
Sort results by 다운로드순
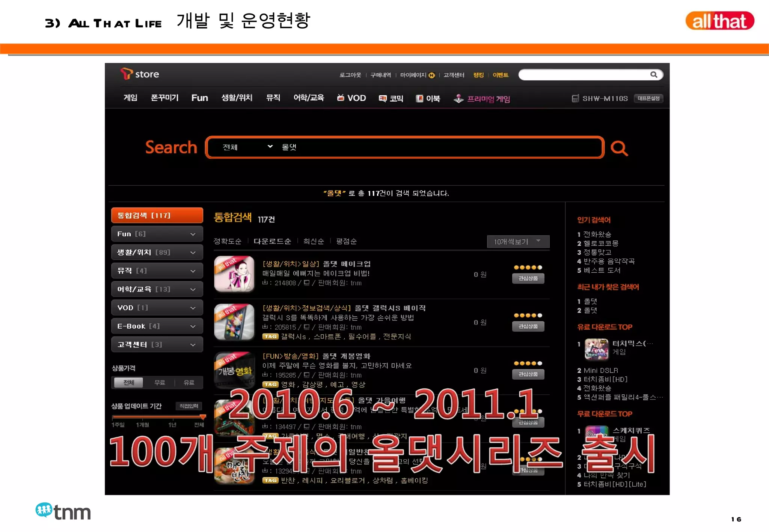[272, 241]
